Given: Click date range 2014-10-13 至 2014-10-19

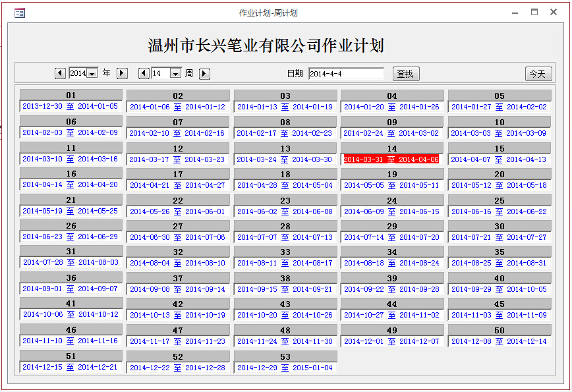Looking at the screenshot, I should (178, 315).
